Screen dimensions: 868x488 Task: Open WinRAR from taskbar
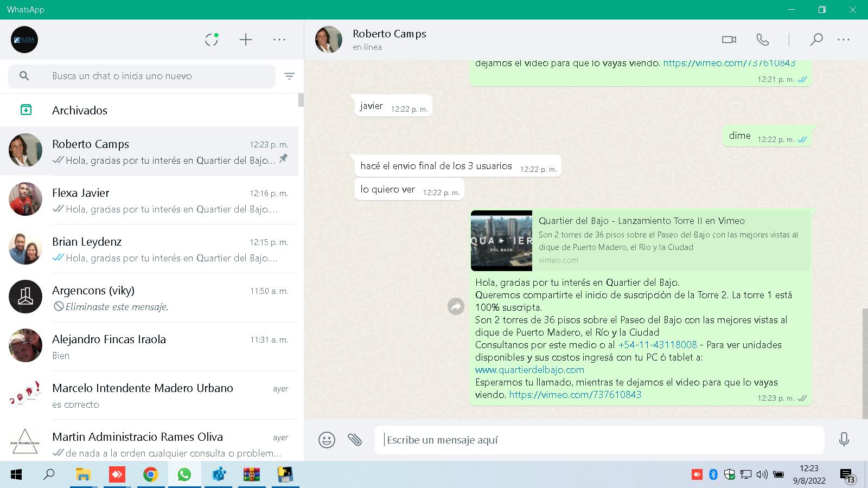251,474
